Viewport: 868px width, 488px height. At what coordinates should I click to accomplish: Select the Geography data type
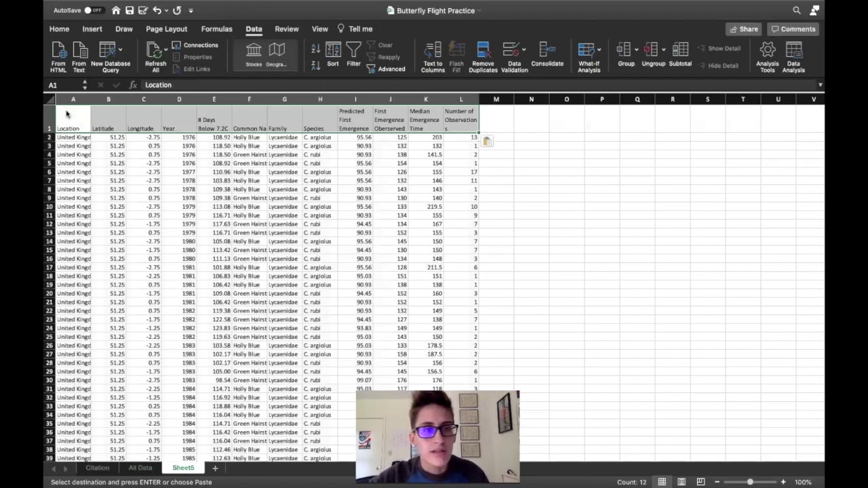click(x=277, y=55)
